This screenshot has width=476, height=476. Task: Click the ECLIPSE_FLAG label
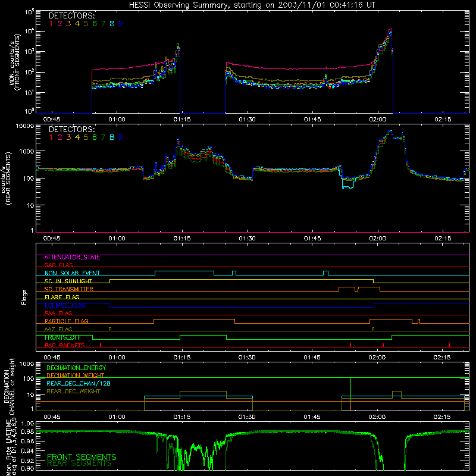65,305
